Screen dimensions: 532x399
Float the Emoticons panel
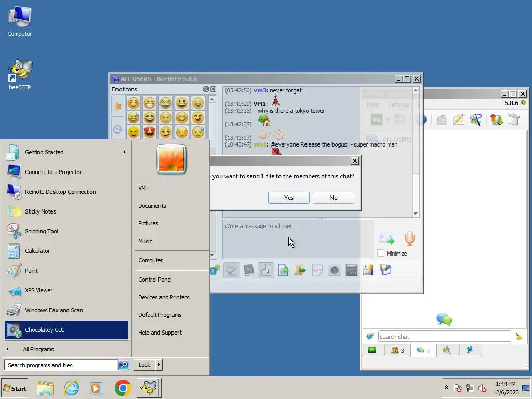[x=206, y=89]
